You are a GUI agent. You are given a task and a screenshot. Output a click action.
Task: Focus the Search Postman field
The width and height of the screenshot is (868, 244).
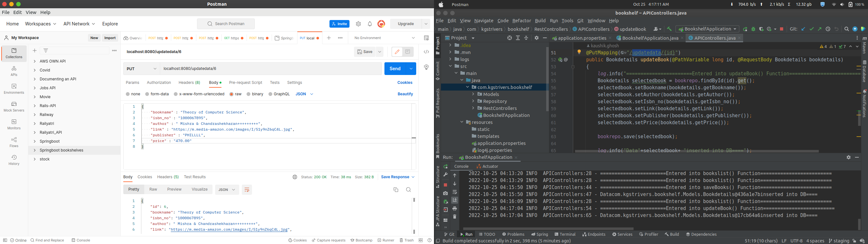point(226,24)
